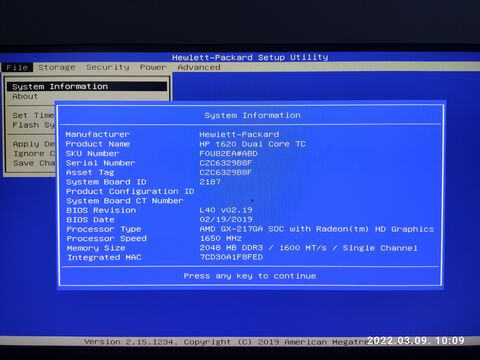Click the System Board ID label
Viewport: 480px width, 360px height.
[x=106, y=182]
